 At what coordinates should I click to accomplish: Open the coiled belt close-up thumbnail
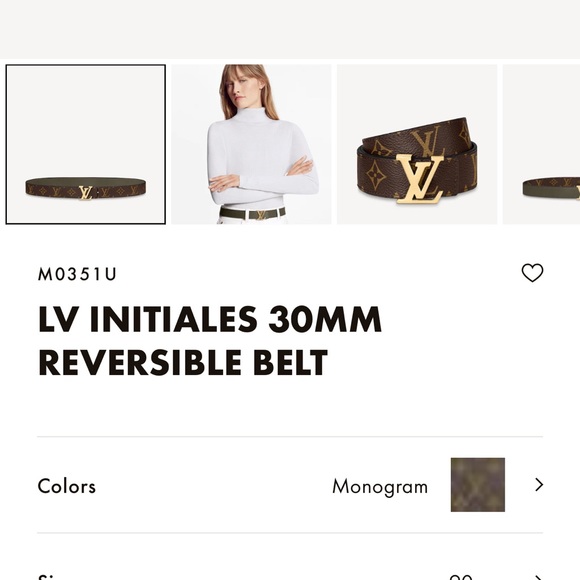coord(417,144)
